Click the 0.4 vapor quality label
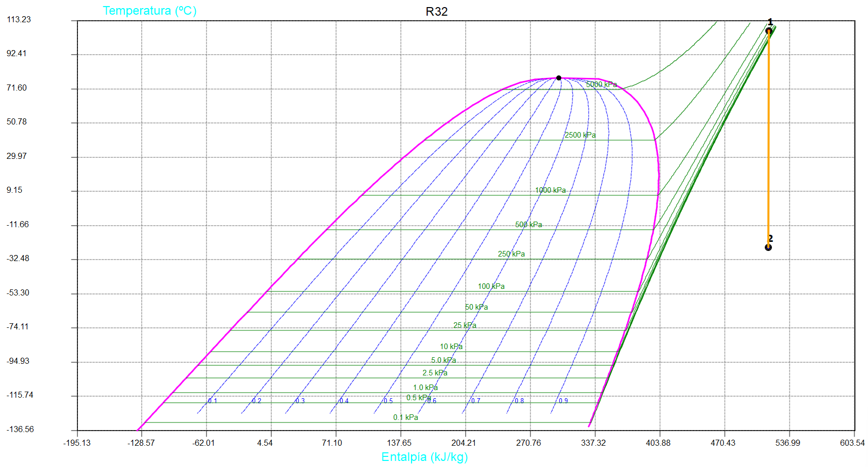The height and width of the screenshot is (467, 868). 344,401
